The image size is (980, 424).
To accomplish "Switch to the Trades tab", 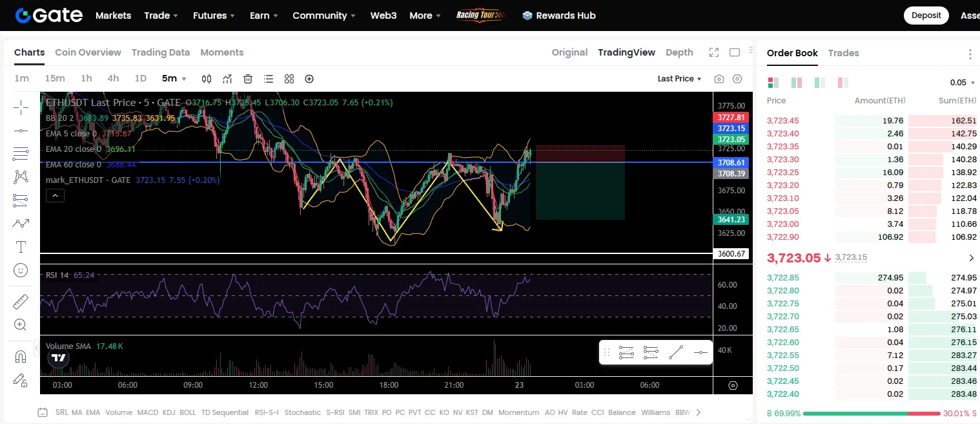I will pos(843,53).
